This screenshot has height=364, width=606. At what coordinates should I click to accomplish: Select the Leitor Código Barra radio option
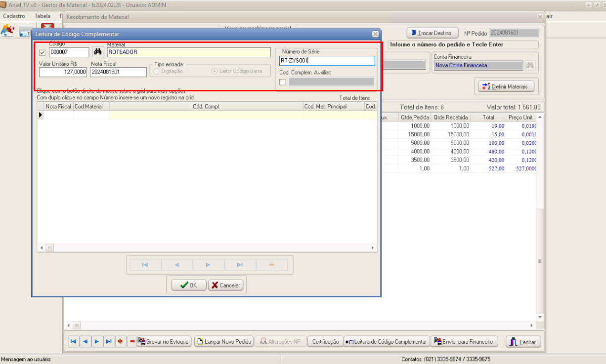(215, 71)
